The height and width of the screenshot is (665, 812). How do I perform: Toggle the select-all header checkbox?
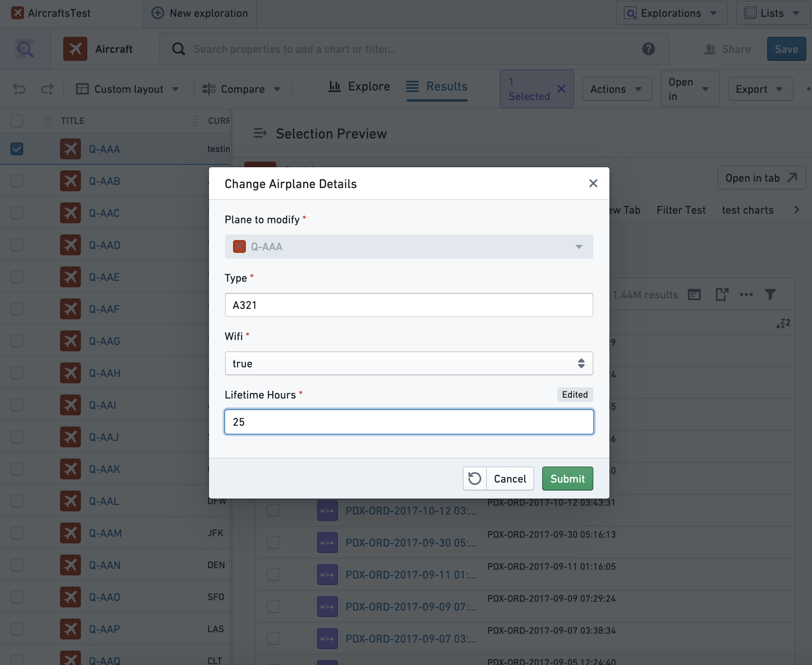(x=17, y=121)
